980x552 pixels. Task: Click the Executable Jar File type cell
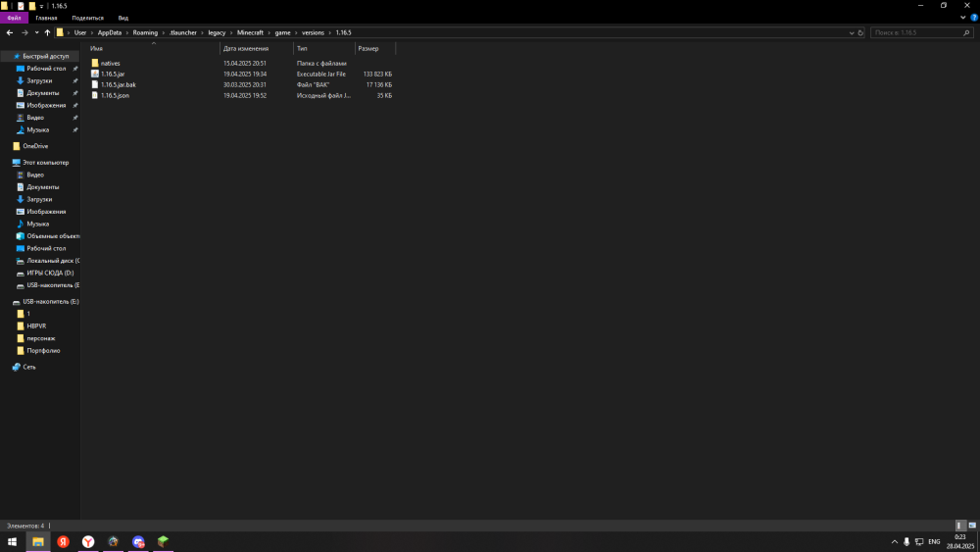click(321, 74)
